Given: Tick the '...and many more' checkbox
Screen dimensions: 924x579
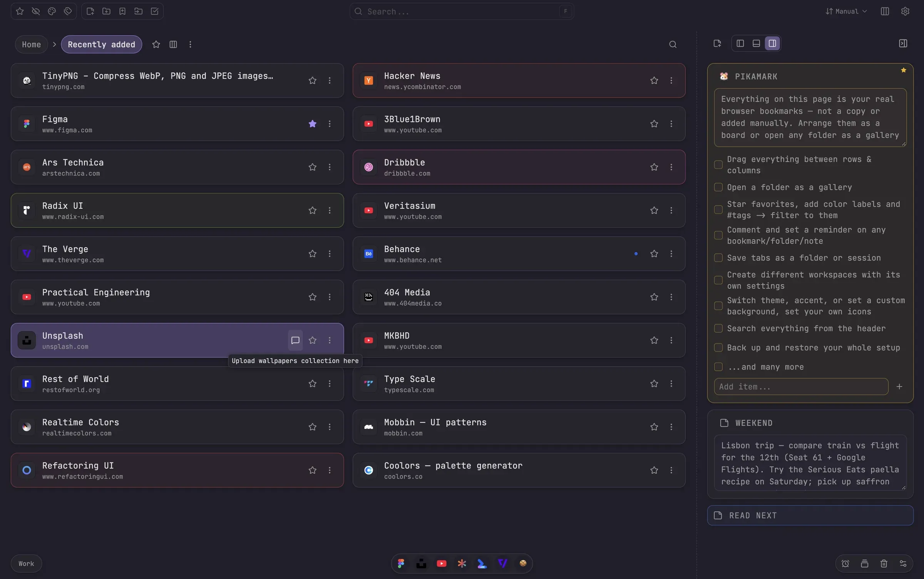Looking at the screenshot, I should [x=718, y=367].
